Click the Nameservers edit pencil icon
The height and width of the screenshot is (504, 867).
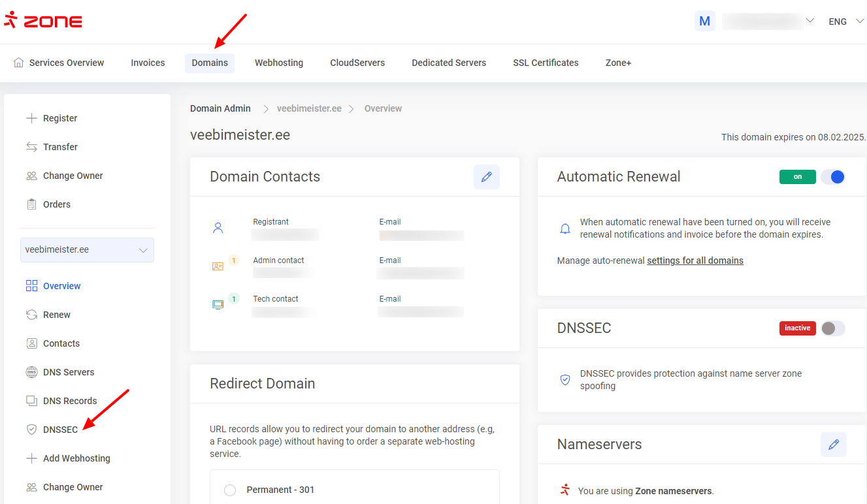click(x=833, y=445)
